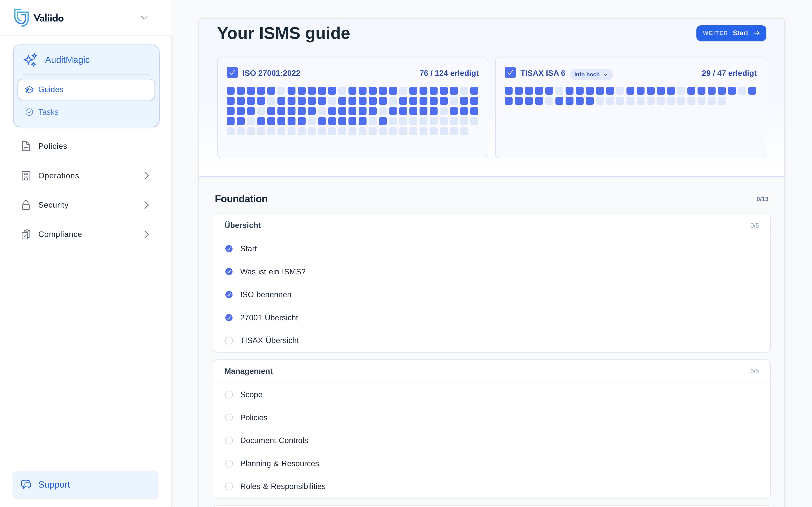812x507 pixels.
Task: Click the Valiido shield logo
Action: [x=21, y=17]
